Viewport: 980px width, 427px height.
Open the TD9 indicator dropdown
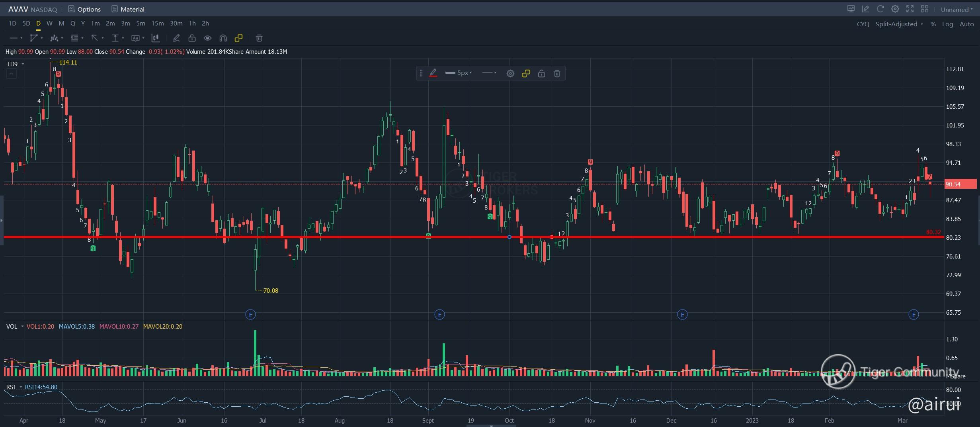[x=15, y=64]
